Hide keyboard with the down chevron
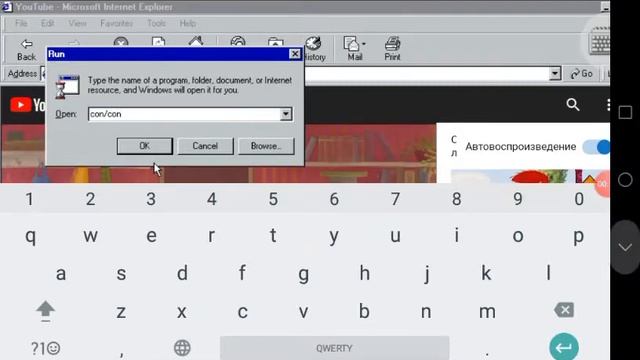Viewport: 640px width, 360px height. pos(625,247)
